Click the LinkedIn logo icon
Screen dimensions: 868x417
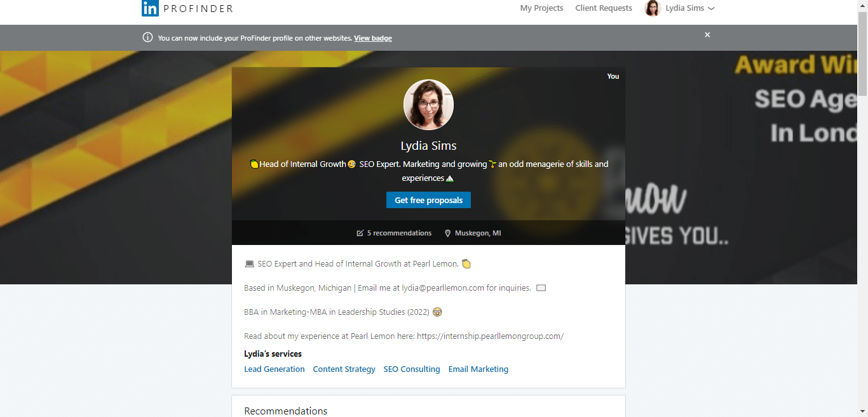click(x=150, y=8)
